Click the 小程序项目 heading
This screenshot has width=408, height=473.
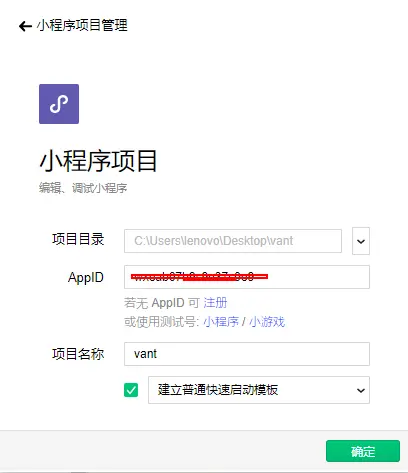click(x=98, y=161)
